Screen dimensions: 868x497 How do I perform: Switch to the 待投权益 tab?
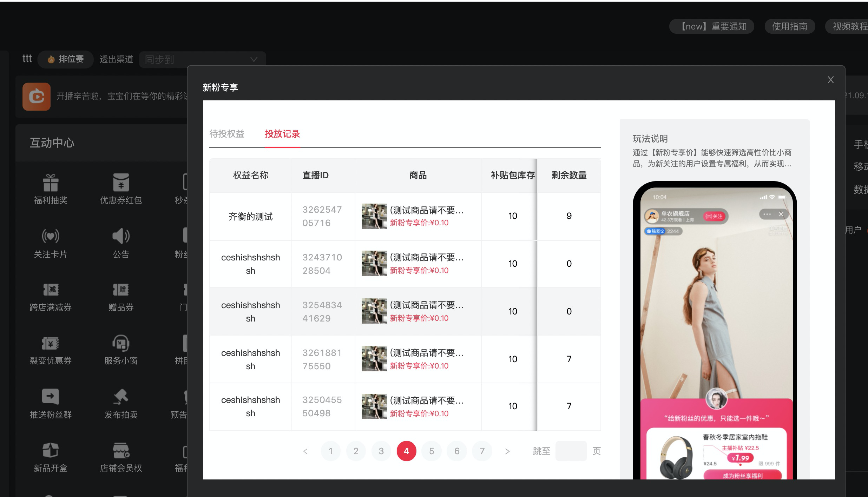227,134
